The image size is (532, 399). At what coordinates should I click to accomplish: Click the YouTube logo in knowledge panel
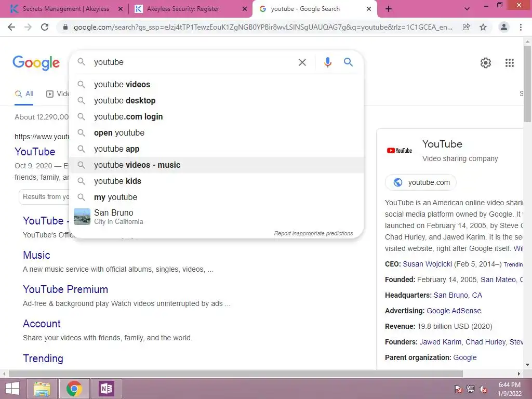click(400, 151)
